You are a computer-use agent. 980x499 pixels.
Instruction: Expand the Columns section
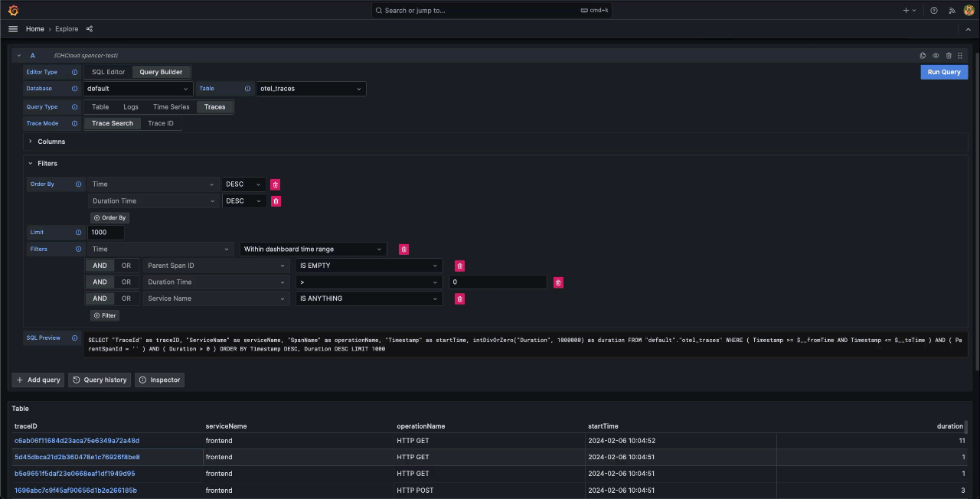(51, 142)
